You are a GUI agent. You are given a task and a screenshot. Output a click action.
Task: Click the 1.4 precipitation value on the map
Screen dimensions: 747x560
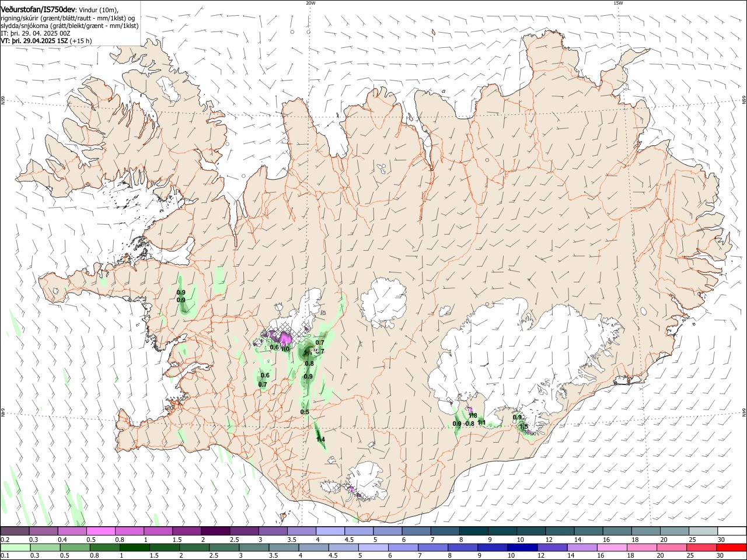coord(320,439)
